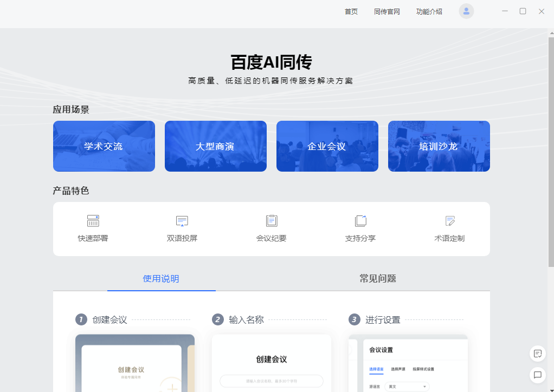This screenshot has height=392, width=554.
Task: Click 选择声源 tab in settings preview
Action: pos(398,369)
